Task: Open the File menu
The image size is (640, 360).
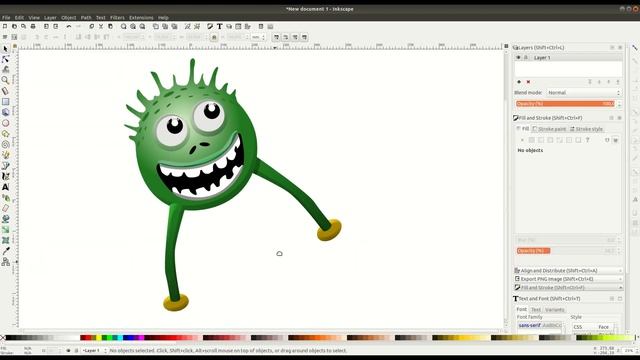Action: tap(6, 18)
